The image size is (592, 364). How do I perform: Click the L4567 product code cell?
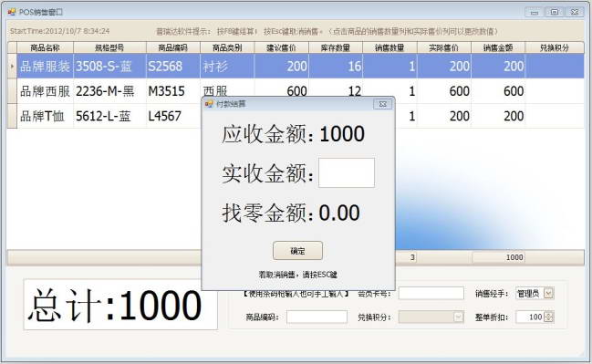point(173,116)
